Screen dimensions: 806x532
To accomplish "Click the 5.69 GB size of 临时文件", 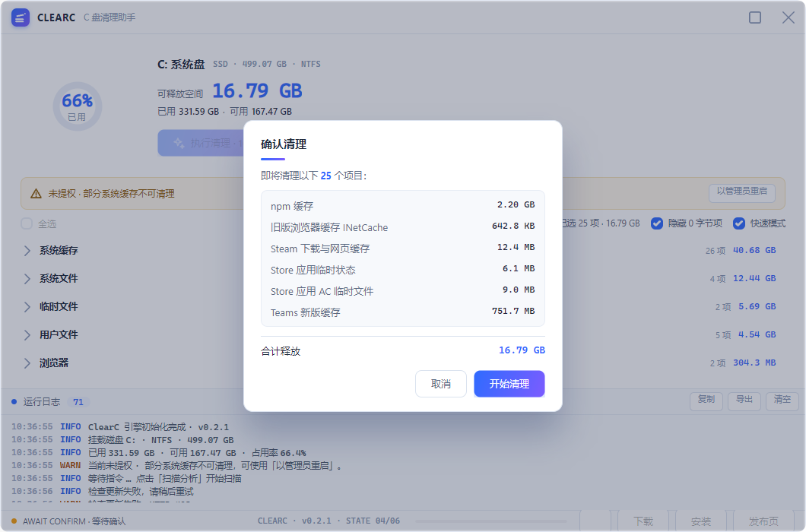I will point(757,307).
